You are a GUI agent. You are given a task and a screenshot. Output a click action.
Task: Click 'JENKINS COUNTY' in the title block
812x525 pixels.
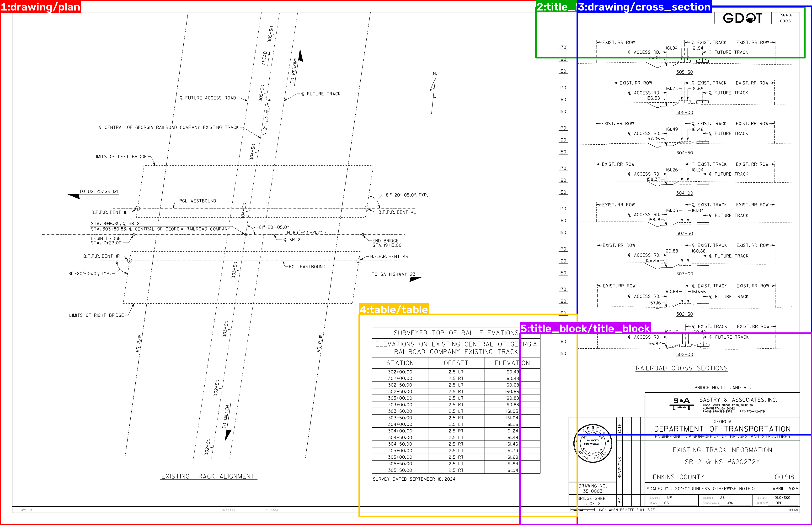click(x=677, y=477)
